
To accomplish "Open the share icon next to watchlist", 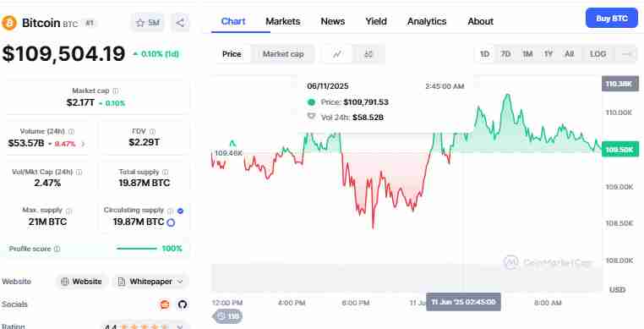I will tap(180, 23).
